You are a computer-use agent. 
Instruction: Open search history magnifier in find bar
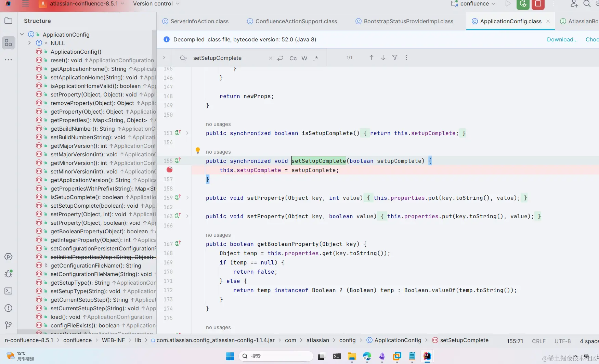(x=183, y=58)
